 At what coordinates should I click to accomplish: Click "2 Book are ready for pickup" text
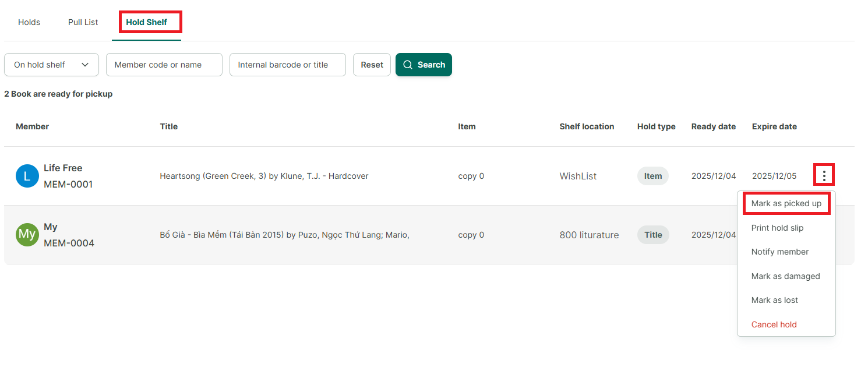[x=58, y=94]
